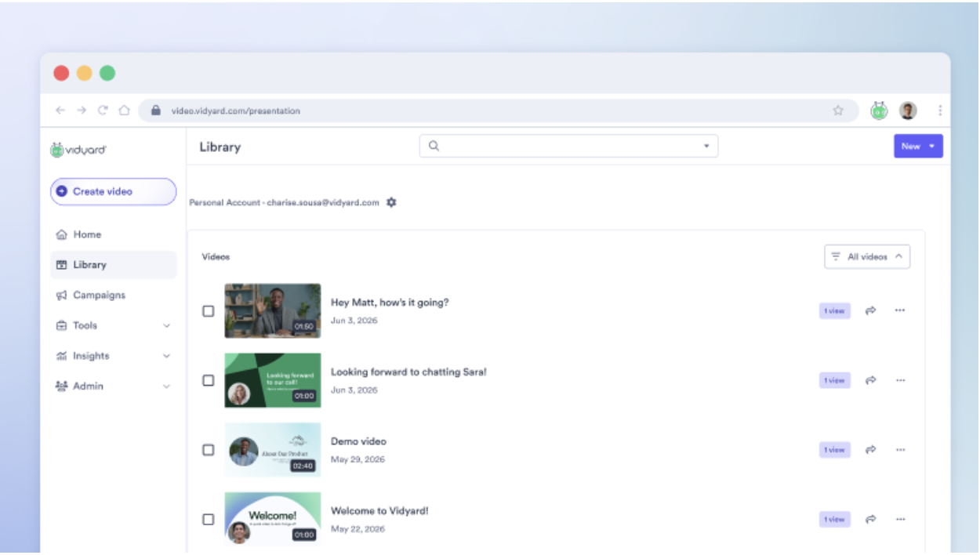Reload the page with the refresh icon
Viewport: 980px width, 555px height.
coord(103,111)
